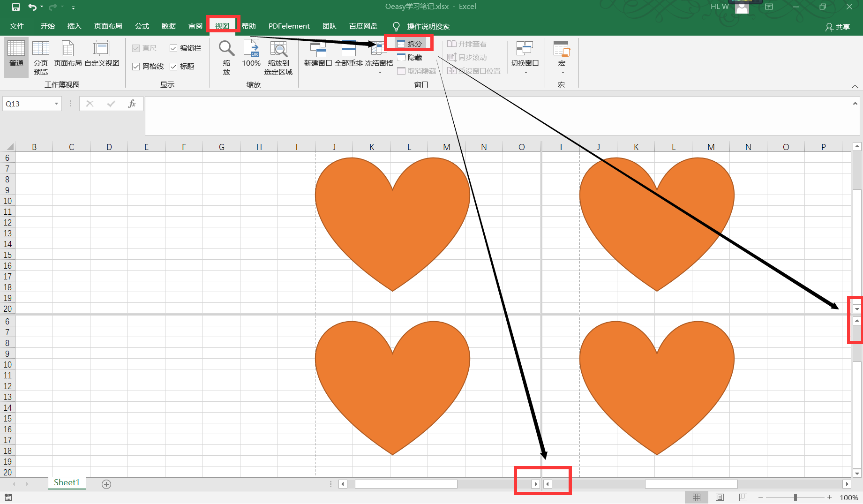
Task: Click the zoom in plus button
Action: (x=829, y=497)
